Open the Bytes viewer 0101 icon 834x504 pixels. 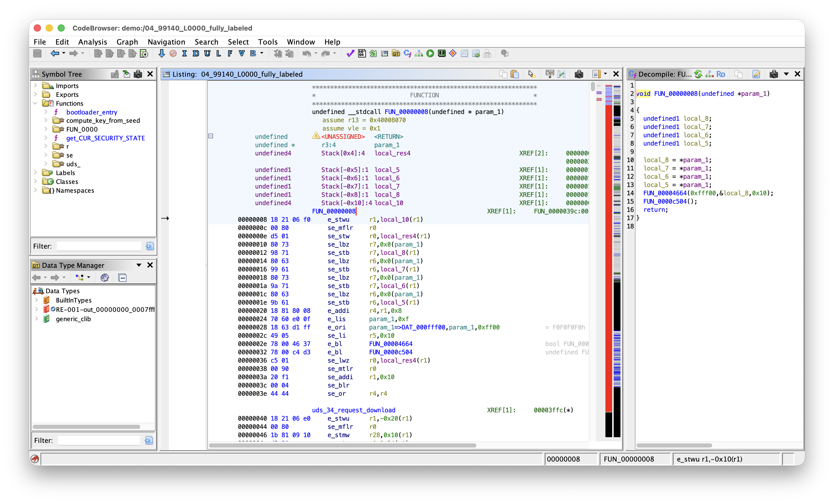click(362, 53)
